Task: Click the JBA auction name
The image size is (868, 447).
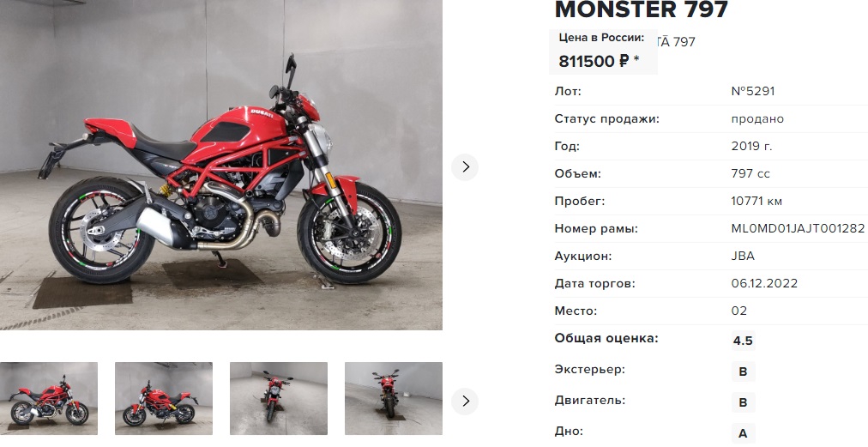Action: pyautogui.click(x=743, y=256)
